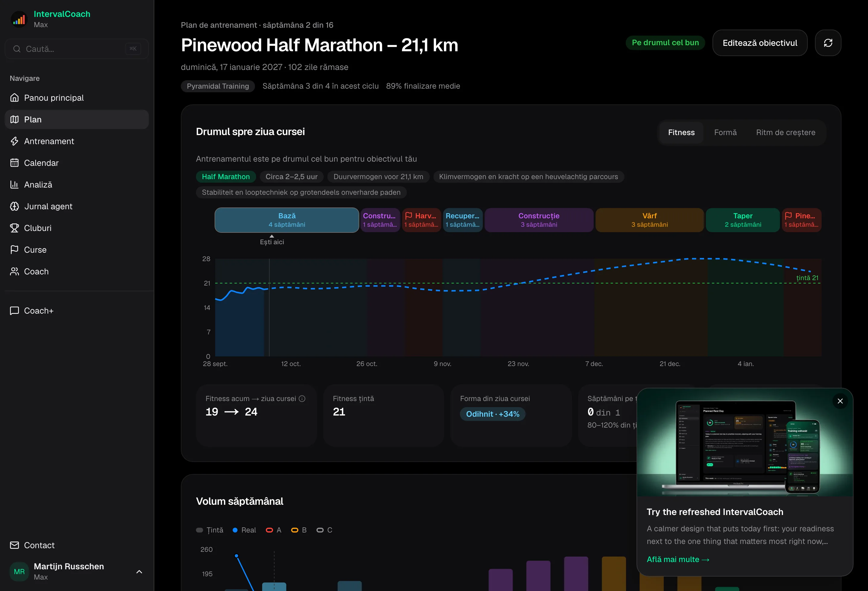Viewport: 868px width, 591px height.
Task: Open Cluburi trophy icon item
Action: (14, 228)
